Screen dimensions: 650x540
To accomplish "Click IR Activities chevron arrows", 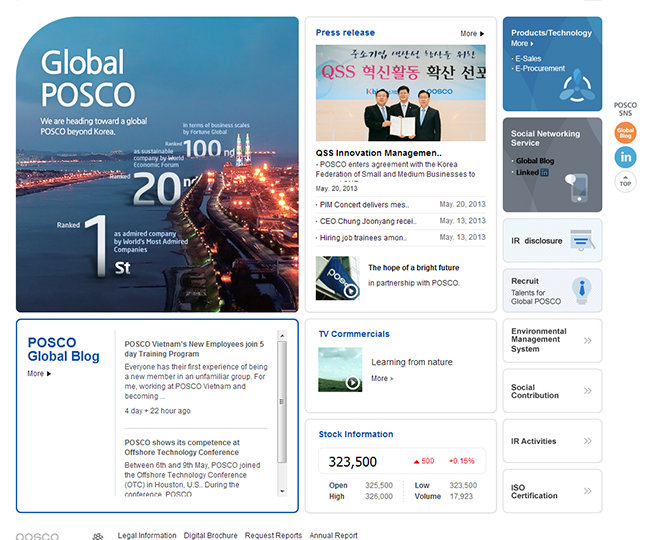I will pos(587,441).
